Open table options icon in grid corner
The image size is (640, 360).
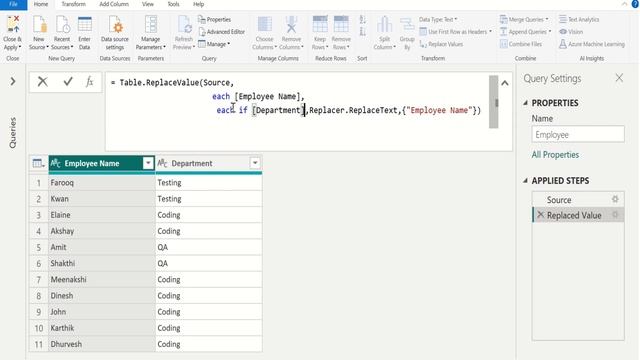click(x=38, y=163)
